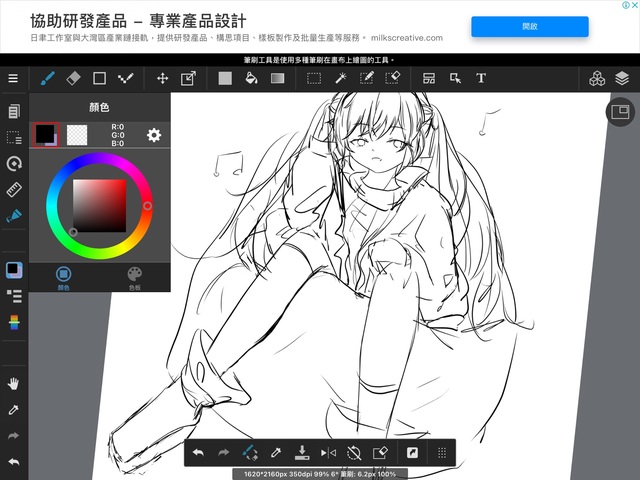Expand the bottom shortcut bar grid handle

click(441, 453)
